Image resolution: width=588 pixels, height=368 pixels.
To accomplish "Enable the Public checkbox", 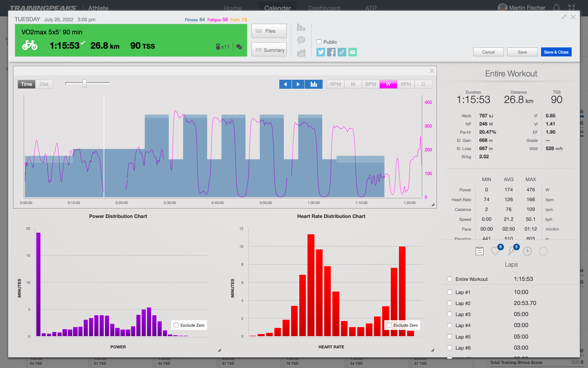I will (x=319, y=42).
